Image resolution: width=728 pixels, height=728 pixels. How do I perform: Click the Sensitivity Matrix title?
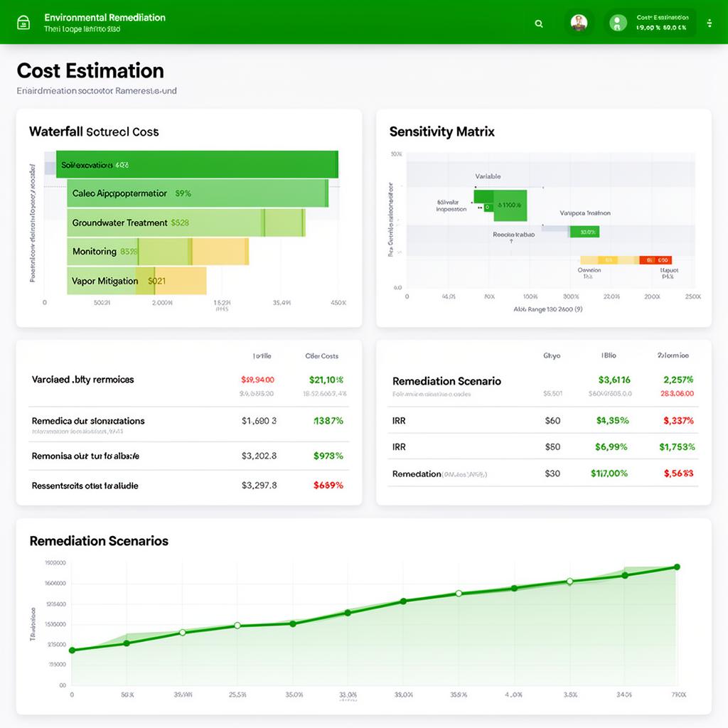click(441, 132)
